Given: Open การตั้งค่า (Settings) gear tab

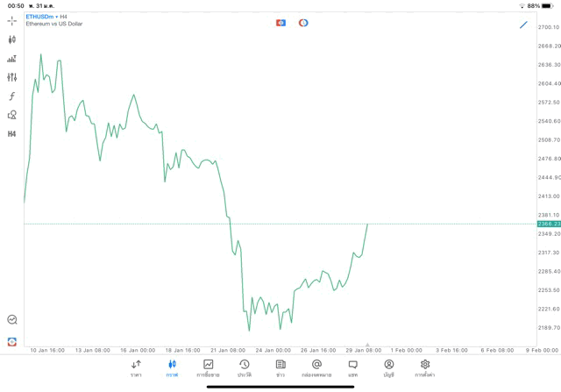Looking at the screenshot, I should coord(425,368).
